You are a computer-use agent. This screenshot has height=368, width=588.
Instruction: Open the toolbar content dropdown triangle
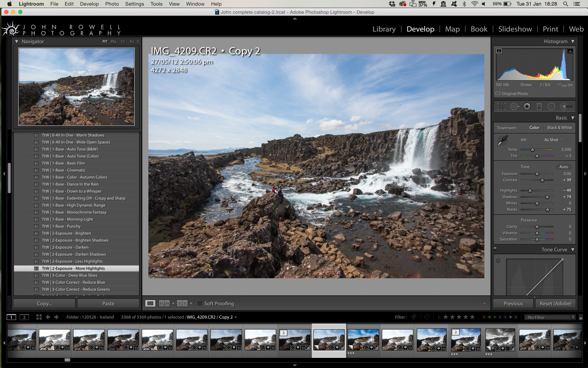[485, 303]
